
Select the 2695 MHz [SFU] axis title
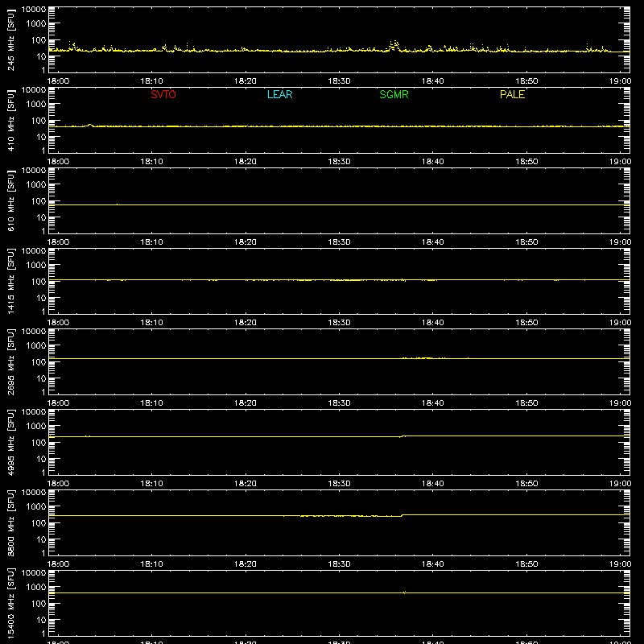click(x=10, y=361)
